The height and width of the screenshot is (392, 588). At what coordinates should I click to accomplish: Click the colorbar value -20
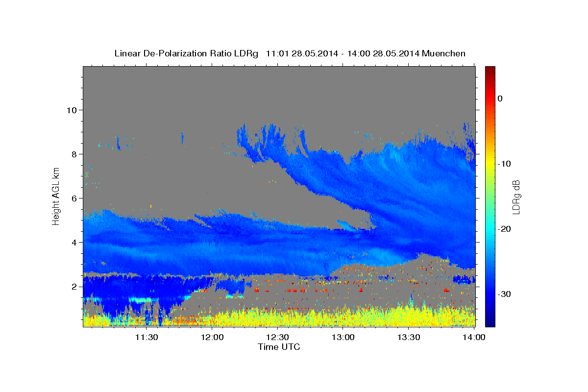505,229
